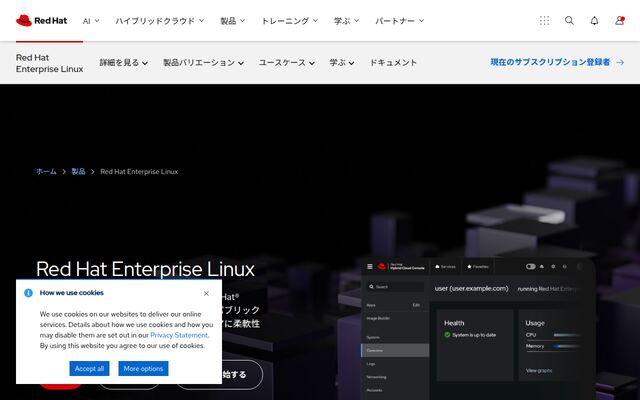Accept all cookies

click(89, 369)
